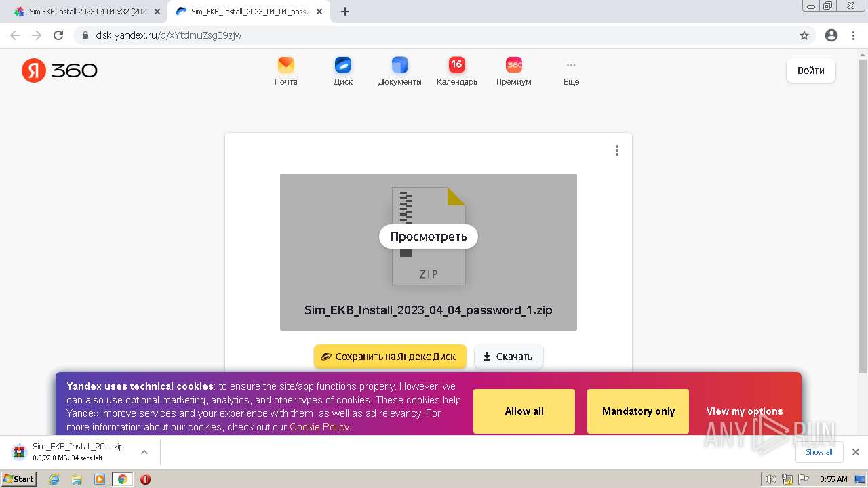Open Windows Explorer folder icon in taskbar

pos(77,479)
